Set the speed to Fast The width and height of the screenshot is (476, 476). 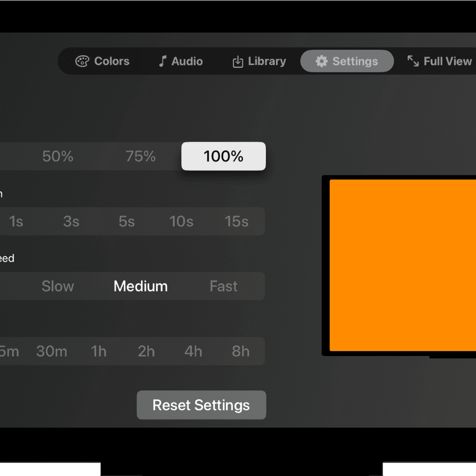click(224, 286)
